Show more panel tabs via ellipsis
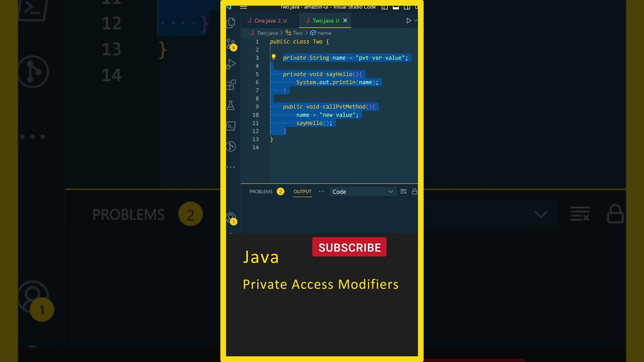This screenshot has height=362, width=644. 321,192
